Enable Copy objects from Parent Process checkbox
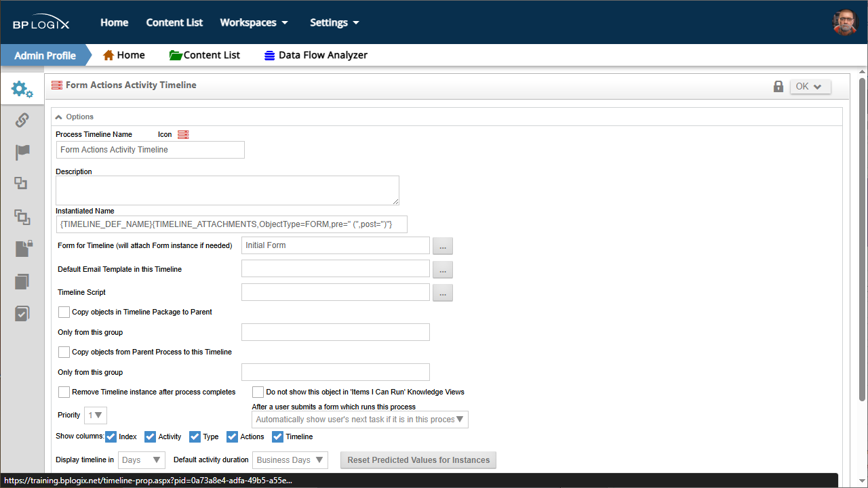Screen dimensions: 868x488 [64, 352]
